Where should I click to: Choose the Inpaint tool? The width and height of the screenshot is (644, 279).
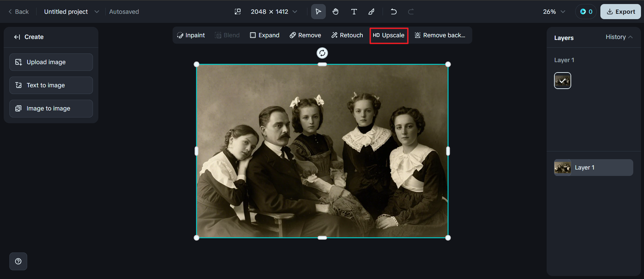[x=191, y=35]
